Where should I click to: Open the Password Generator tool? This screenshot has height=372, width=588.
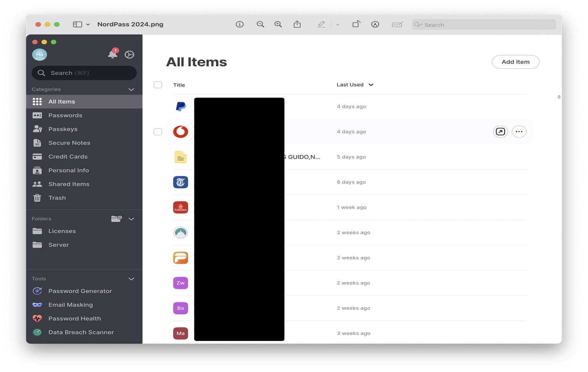click(x=84, y=291)
